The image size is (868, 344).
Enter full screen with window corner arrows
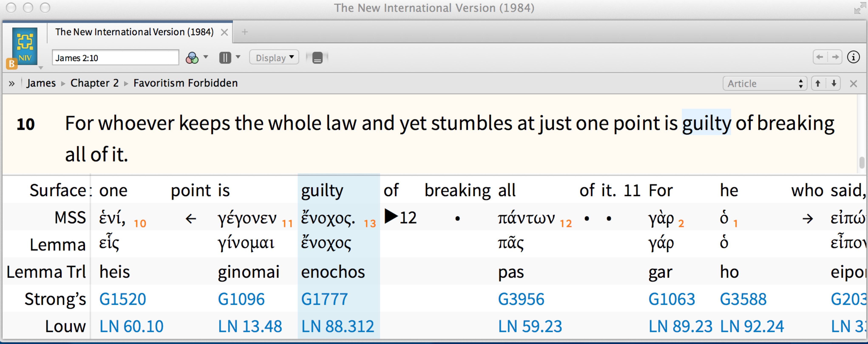click(x=860, y=8)
